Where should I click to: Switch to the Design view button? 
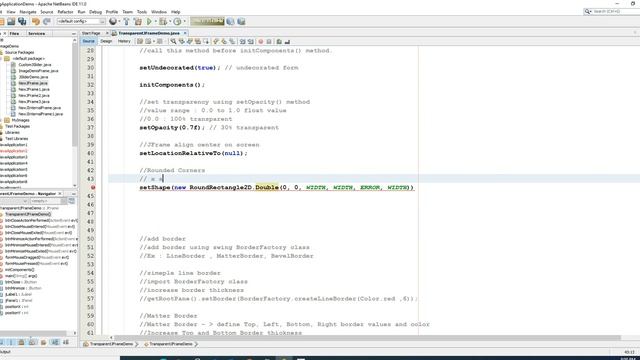106,41
